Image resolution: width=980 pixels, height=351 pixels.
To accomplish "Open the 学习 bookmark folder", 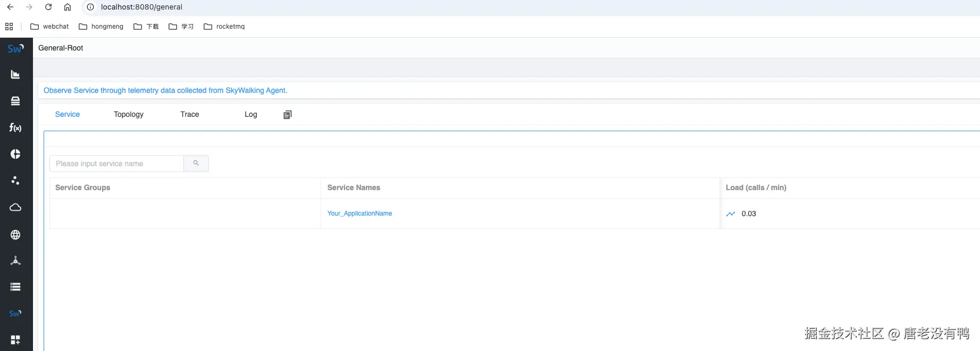I will tap(181, 27).
